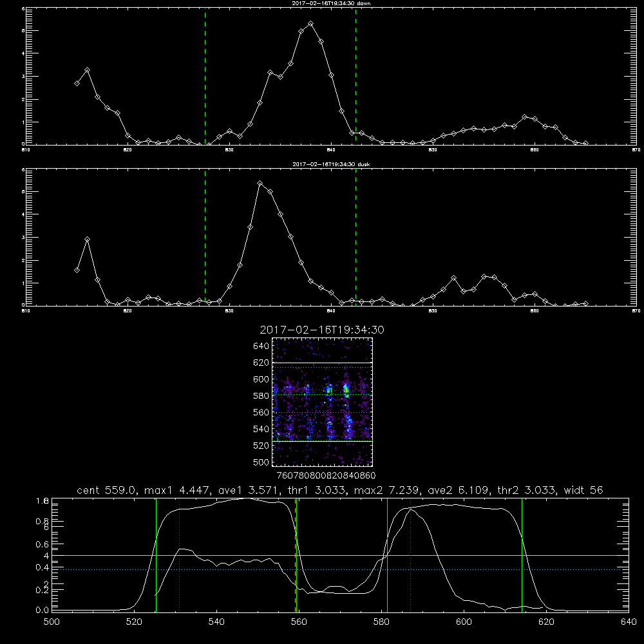Click x-axis label "540" in bottom profile plot
The image size is (644, 644).
tap(216, 622)
